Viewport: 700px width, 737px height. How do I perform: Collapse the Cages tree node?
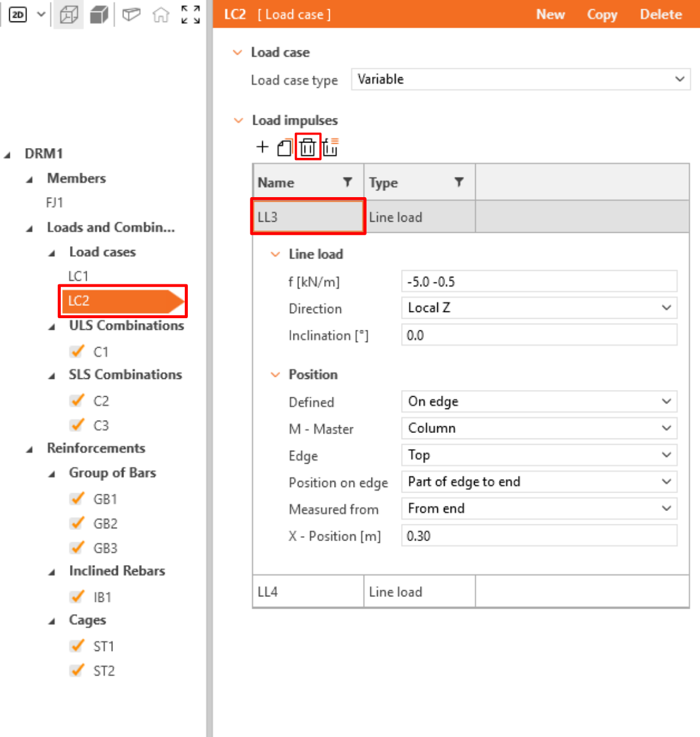coord(52,622)
